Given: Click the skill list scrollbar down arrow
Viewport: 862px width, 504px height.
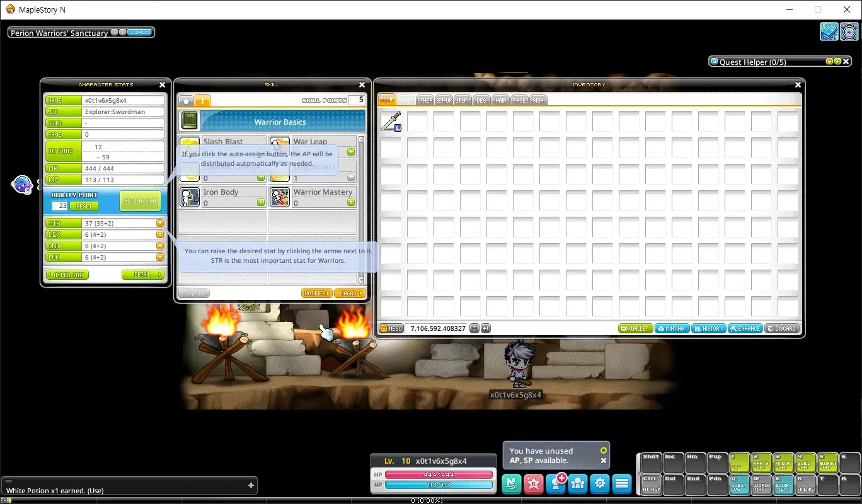Looking at the screenshot, I should click(x=362, y=280).
